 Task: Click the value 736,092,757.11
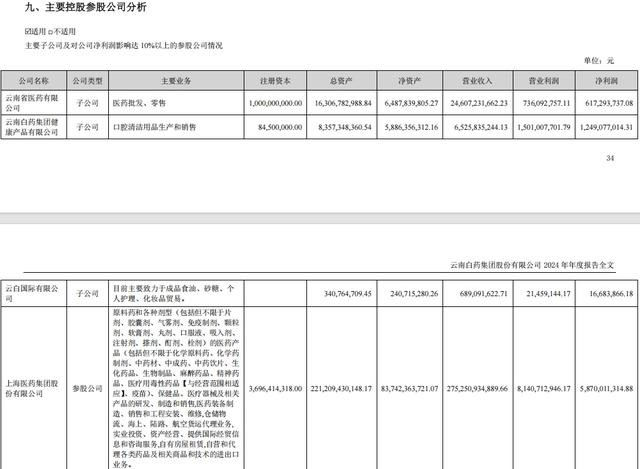(x=547, y=103)
